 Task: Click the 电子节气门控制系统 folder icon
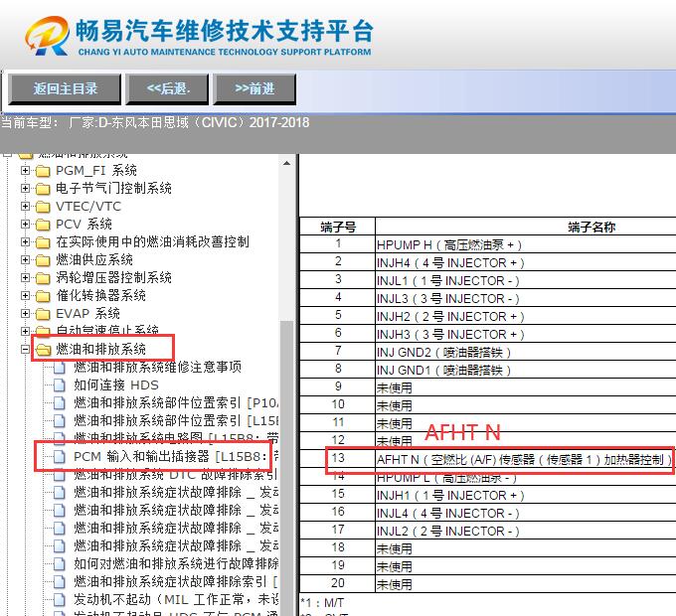(43, 189)
